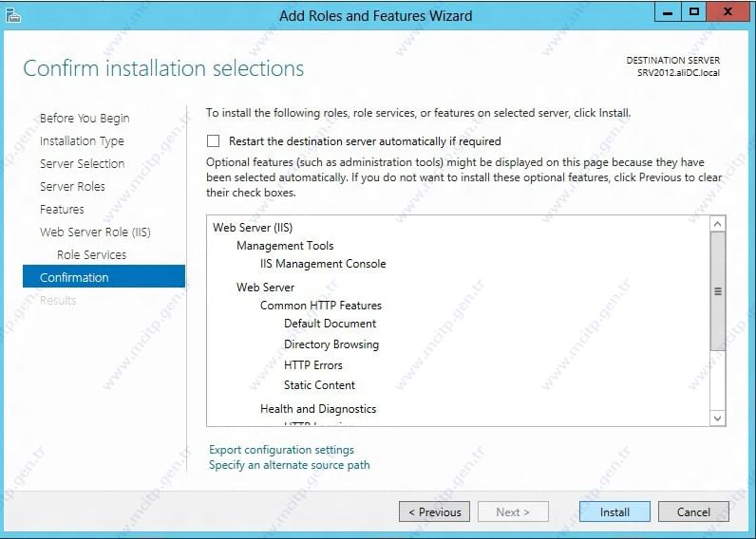Click the wizard icon in title bar
This screenshot has width=756, height=539.
tap(13, 16)
